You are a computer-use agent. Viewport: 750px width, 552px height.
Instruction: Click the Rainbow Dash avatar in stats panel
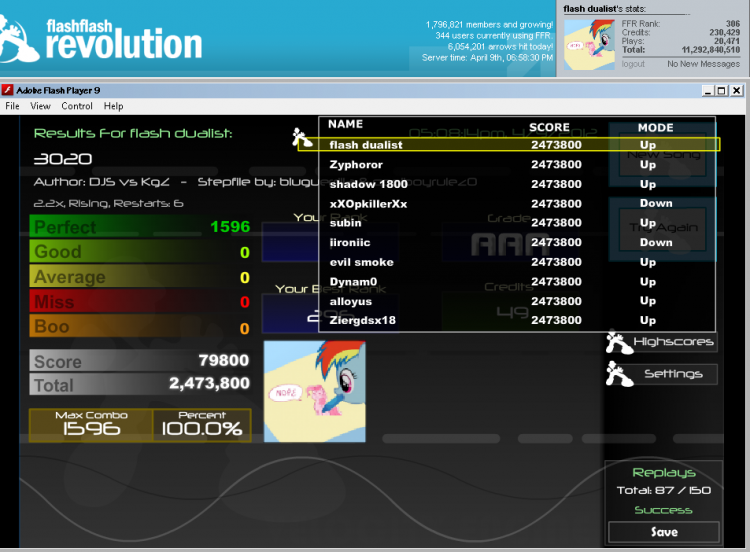(x=589, y=44)
